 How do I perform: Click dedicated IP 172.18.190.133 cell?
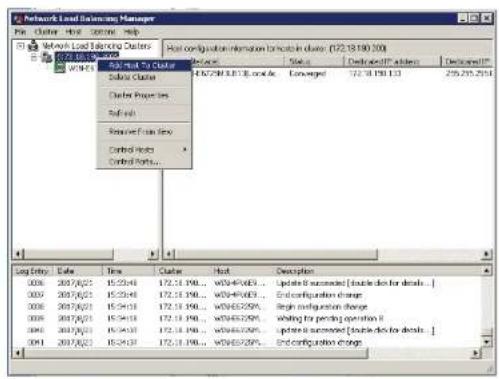[x=375, y=73]
